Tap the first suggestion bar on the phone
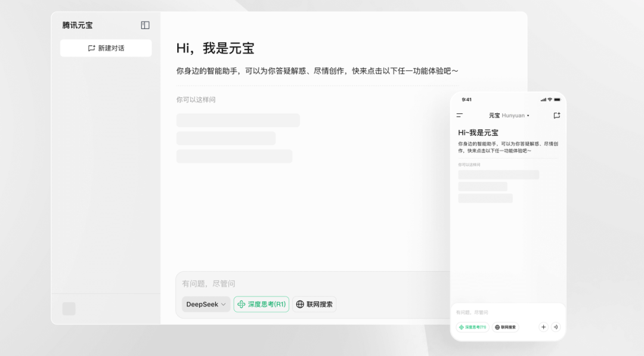The image size is (644, 356). (x=499, y=175)
